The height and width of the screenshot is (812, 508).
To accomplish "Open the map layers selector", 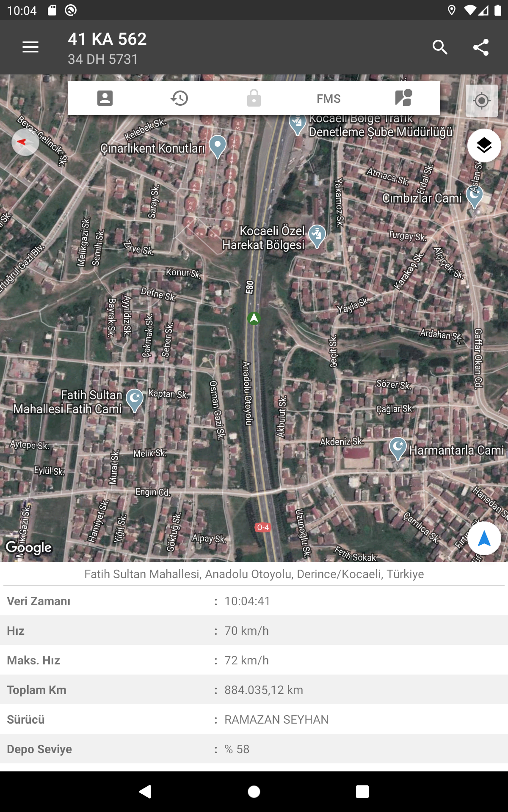I will 484,145.
